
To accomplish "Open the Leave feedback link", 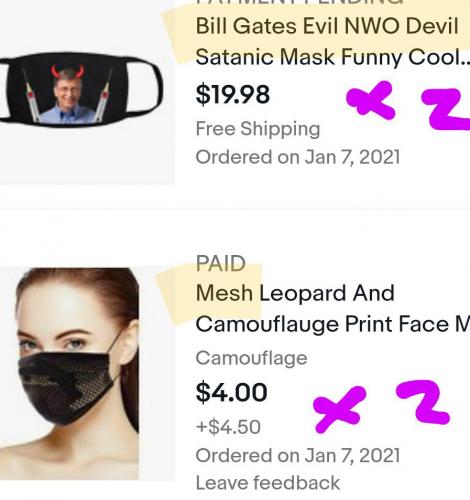I will 268,483.
